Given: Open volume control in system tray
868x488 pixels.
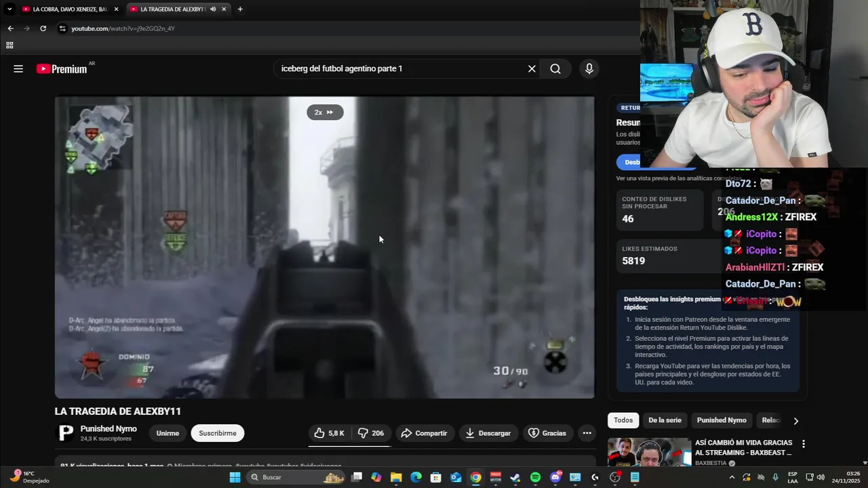Looking at the screenshot, I should coord(819,477).
